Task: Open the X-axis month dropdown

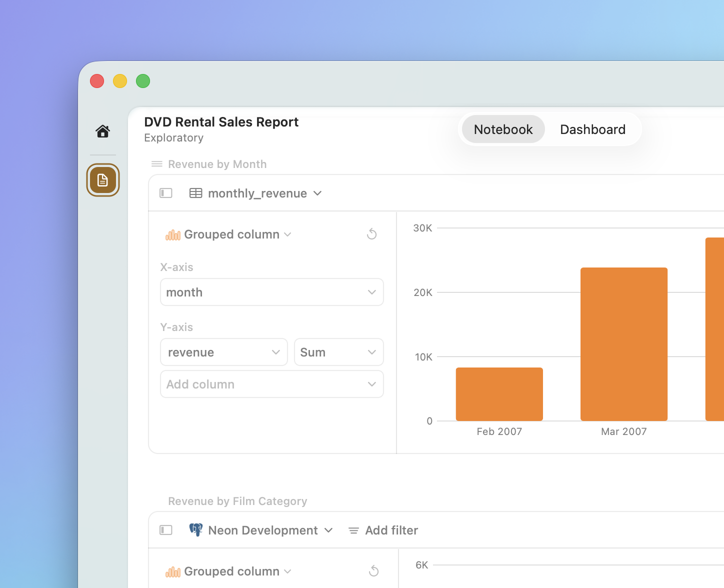Action: pos(271,292)
